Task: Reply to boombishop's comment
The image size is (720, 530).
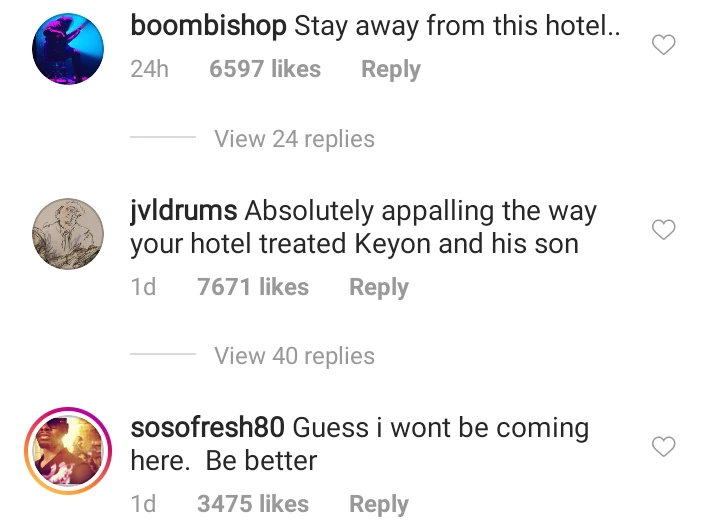Action: pos(391,69)
